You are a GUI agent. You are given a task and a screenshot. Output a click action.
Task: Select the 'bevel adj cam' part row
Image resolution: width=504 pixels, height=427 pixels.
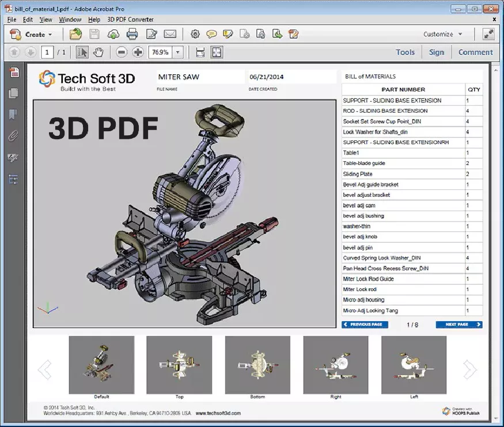pyautogui.click(x=412, y=205)
